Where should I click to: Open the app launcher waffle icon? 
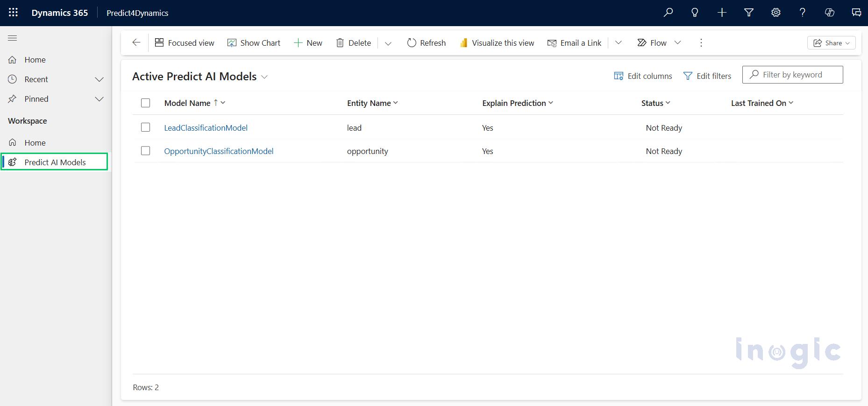[13, 13]
